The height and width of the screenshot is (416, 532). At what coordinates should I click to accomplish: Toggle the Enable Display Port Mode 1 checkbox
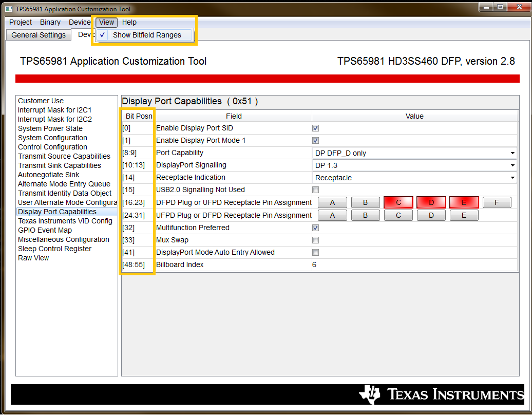coord(315,140)
